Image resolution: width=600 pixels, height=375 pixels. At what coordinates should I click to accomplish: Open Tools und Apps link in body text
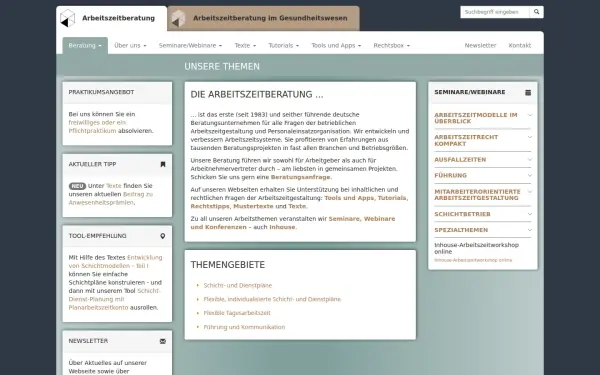349,198
